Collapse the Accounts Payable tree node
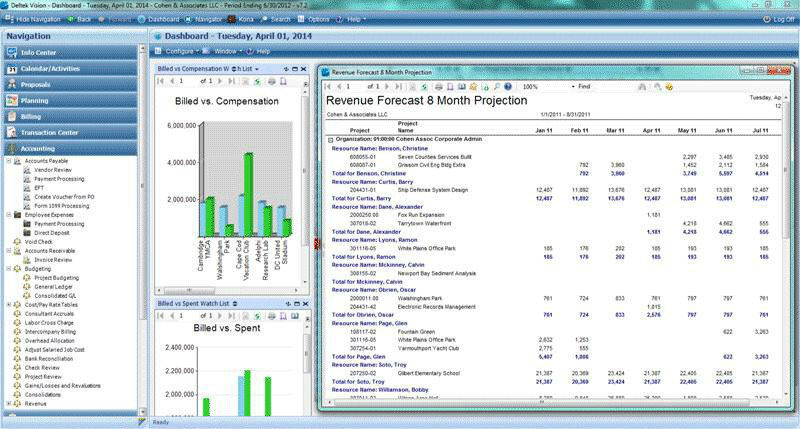 (x=8, y=161)
